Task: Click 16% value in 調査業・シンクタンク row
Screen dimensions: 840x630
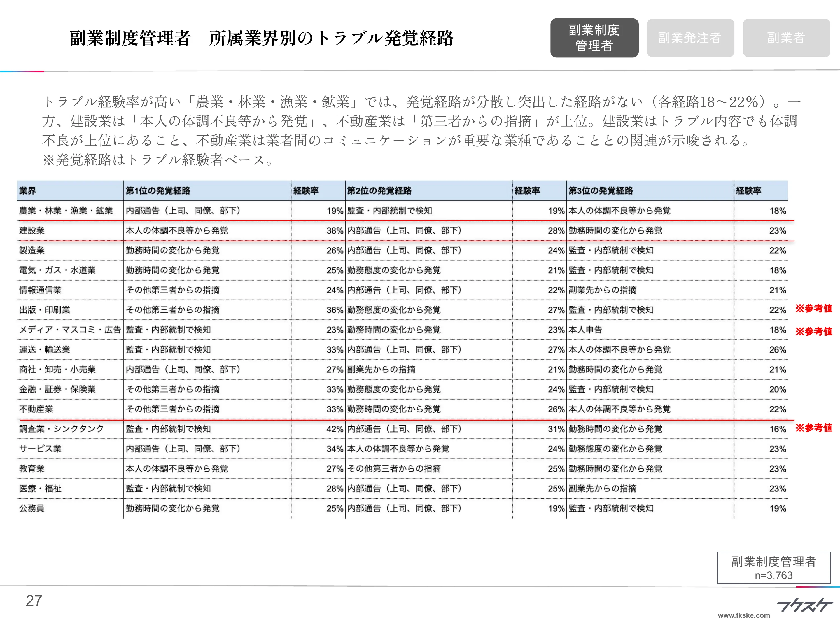Action: (x=778, y=429)
